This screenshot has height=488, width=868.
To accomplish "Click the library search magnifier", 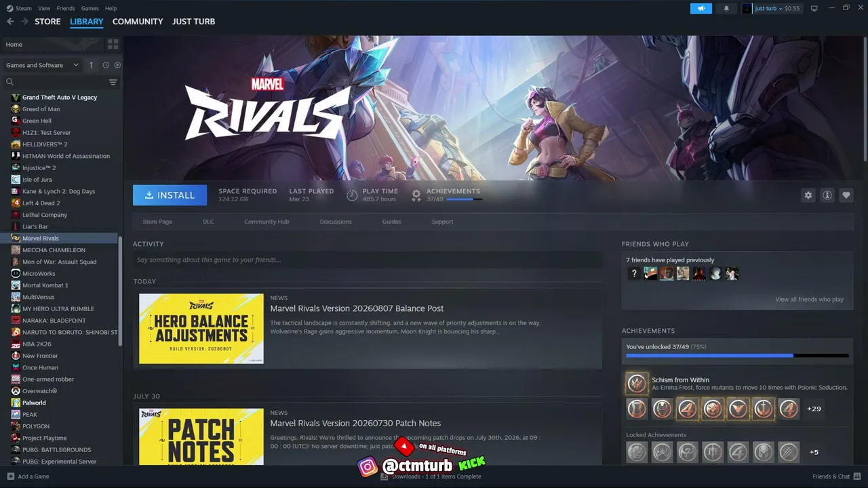I will coord(10,82).
